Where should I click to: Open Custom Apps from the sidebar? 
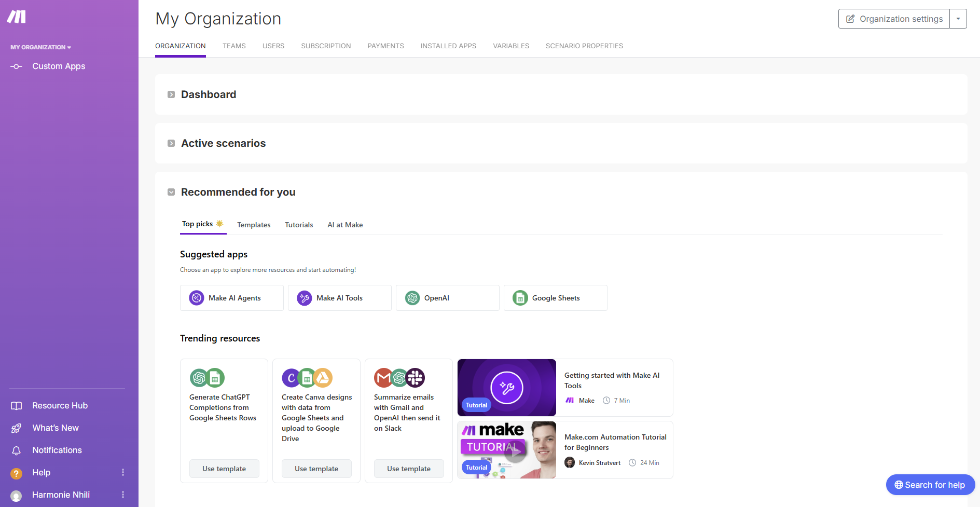point(58,66)
